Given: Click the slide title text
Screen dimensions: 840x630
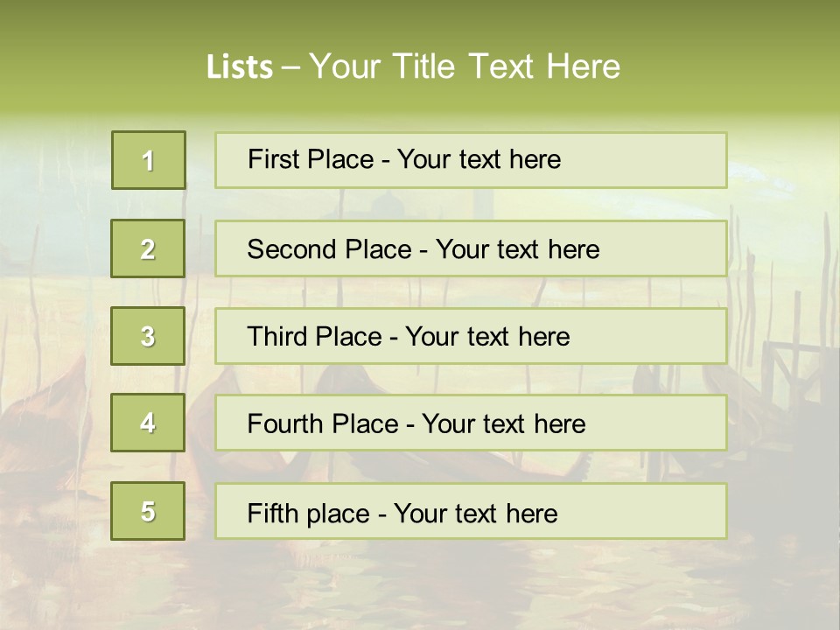Looking at the screenshot, I should 413,66.
